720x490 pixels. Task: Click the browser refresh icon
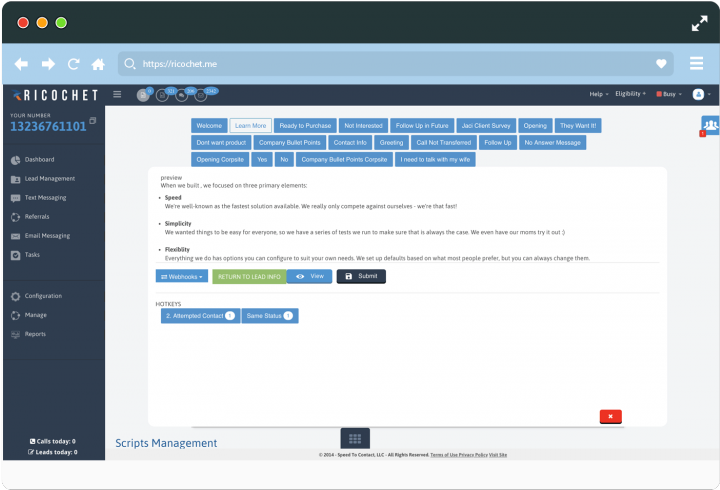73,64
